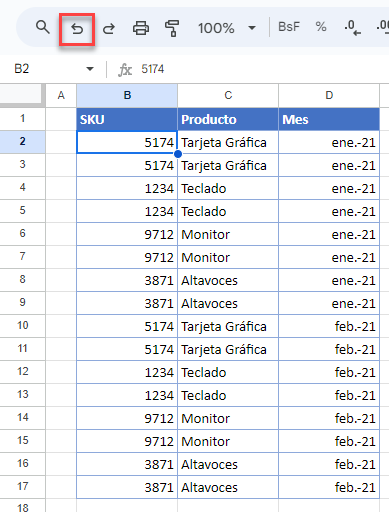
Task: Click the Redo arrow icon
Action: point(109,29)
